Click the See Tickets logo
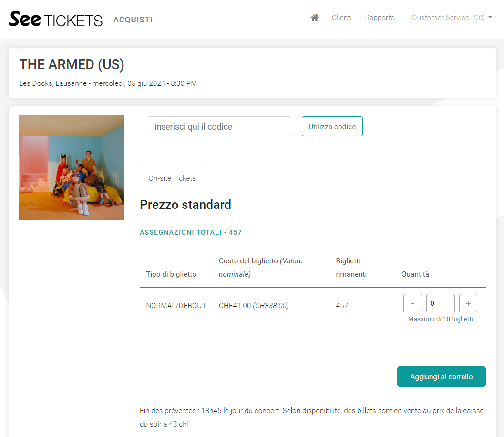 click(x=56, y=19)
